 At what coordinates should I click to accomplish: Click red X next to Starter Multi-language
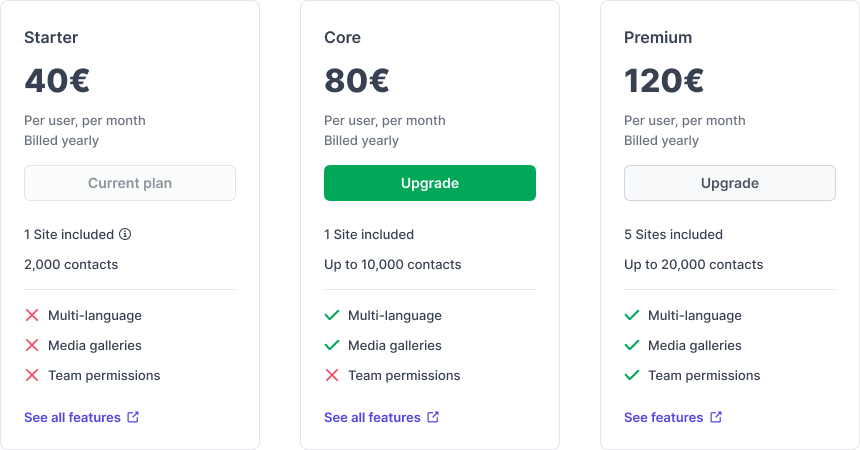point(32,315)
